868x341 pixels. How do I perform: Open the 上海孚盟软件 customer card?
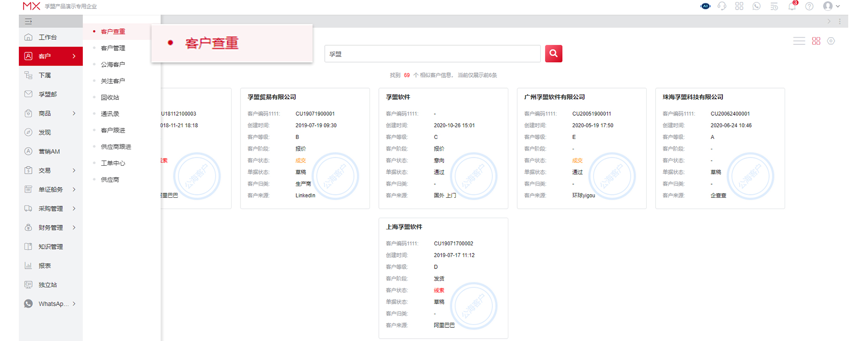coord(443,278)
